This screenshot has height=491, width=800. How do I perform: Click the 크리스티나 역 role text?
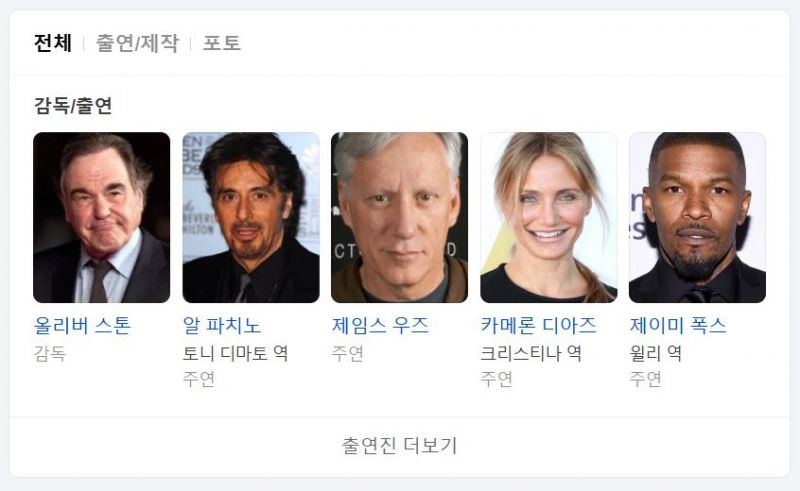pos(531,353)
